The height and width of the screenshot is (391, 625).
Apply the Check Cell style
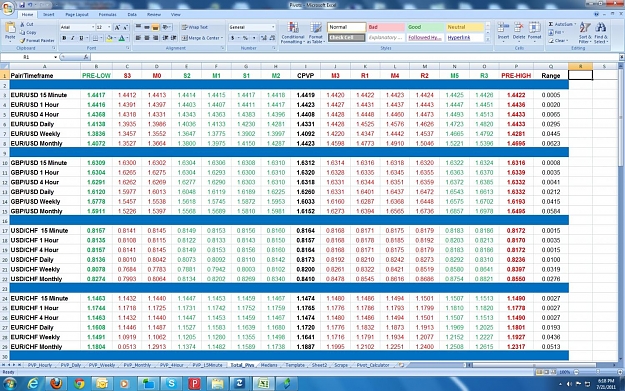pos(346,37)
